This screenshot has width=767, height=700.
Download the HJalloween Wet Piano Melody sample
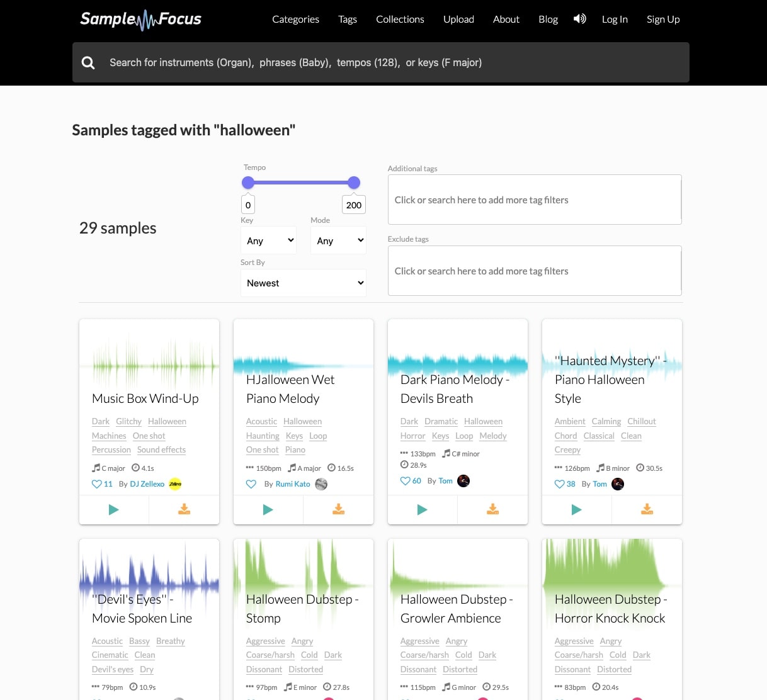point(338,509)
